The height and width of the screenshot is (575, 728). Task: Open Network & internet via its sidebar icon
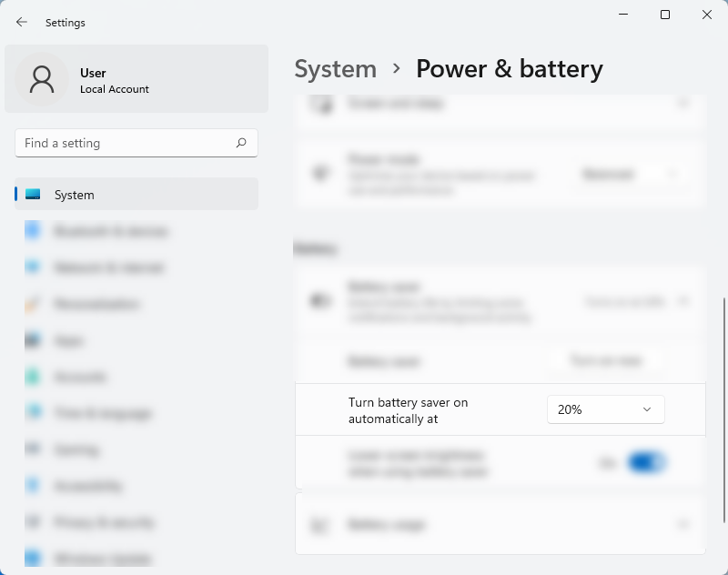[x=33, y=267]
